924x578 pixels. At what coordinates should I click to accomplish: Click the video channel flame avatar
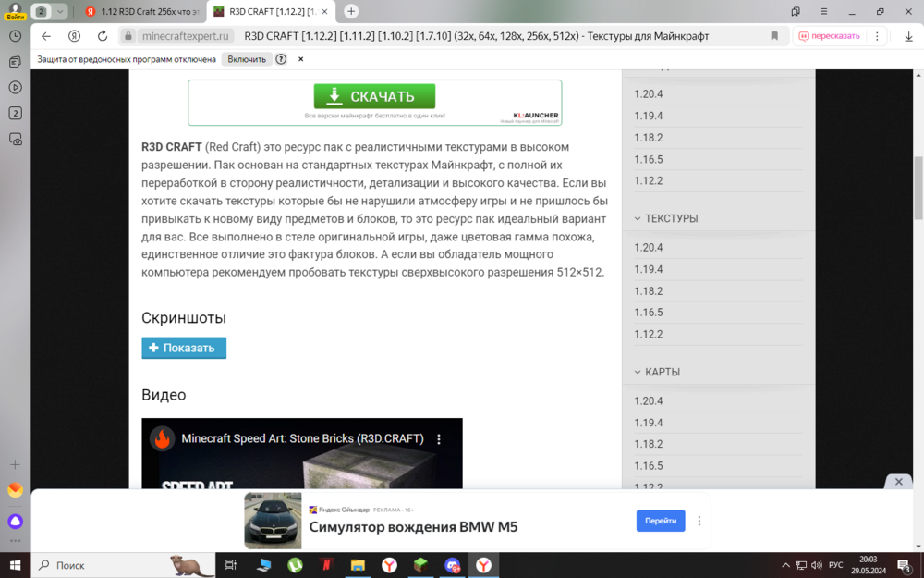(162, 438)
